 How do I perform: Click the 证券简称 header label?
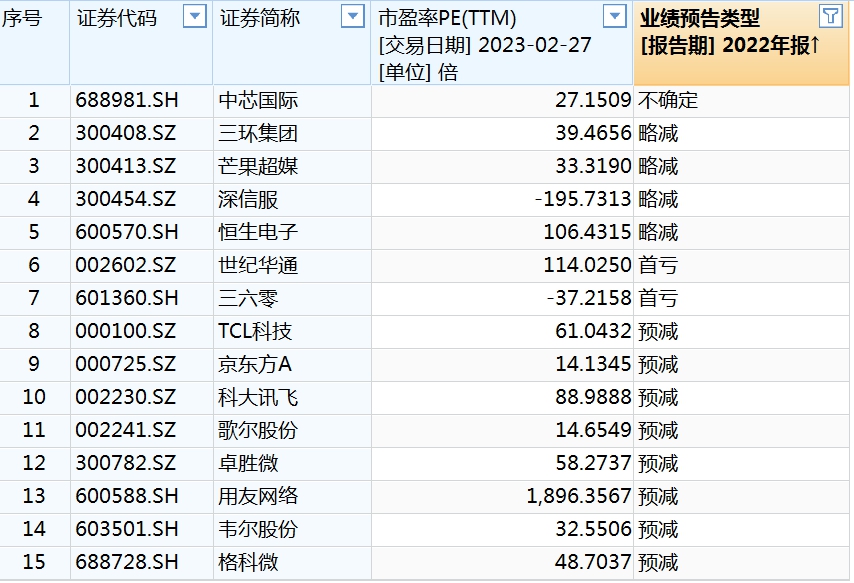coord(260,18)
